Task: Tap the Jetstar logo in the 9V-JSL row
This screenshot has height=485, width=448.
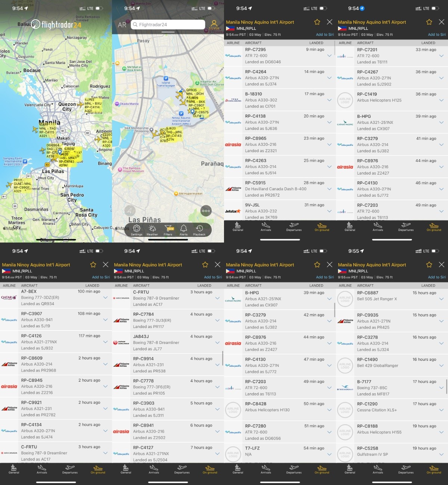Action: [x=233, y=211]
